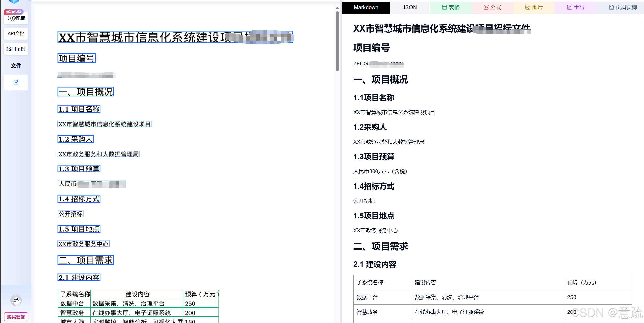644x323 pixels.
Task: Switch to the 页眉页脚 tab
Action: pyautogui.click(x=623, y=7)
